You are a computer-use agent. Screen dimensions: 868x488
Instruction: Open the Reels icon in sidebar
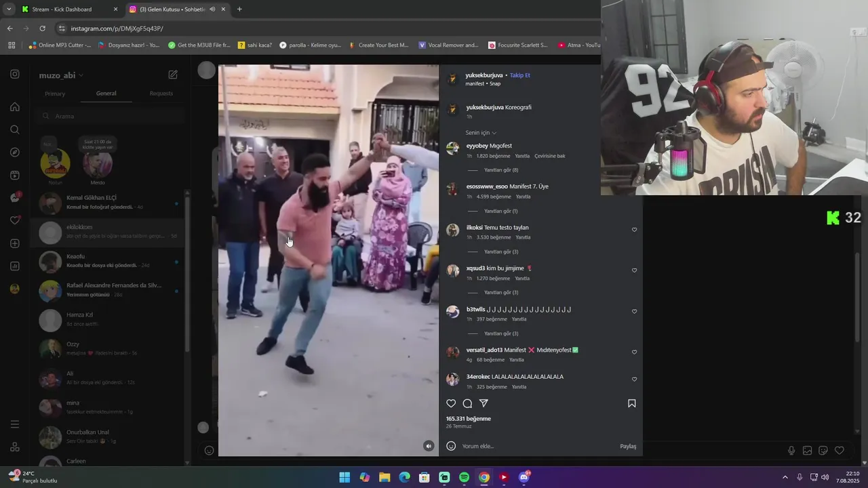point(15,175)
